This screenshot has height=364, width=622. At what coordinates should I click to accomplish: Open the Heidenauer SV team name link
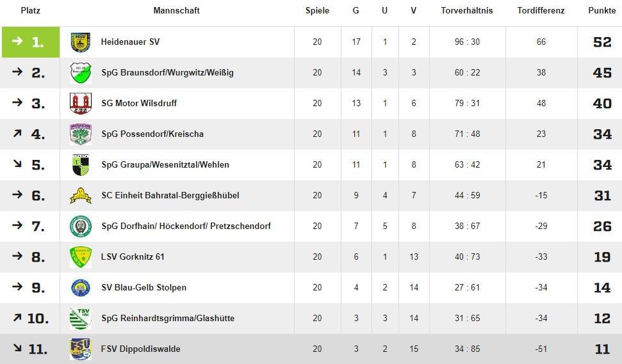tap(130, 42)
